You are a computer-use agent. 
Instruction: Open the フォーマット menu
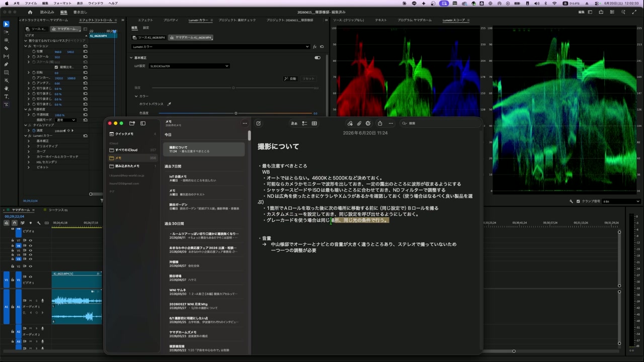click(63, 3)
